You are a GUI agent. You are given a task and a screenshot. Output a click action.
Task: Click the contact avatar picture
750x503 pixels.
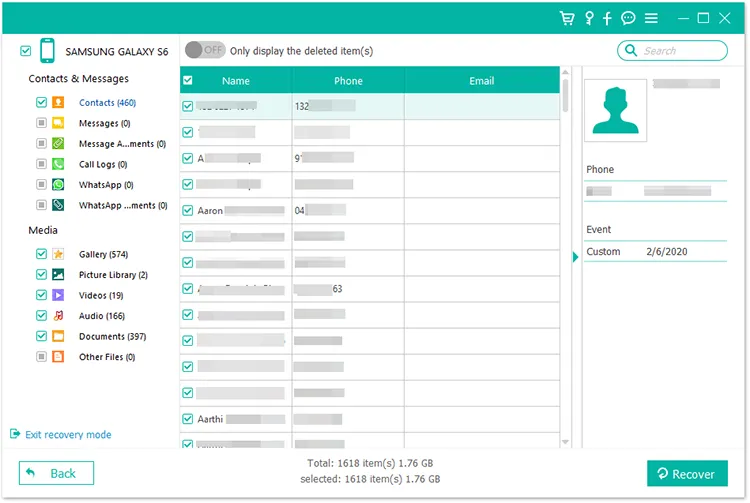pyautogui.click(x=615, y=110)
